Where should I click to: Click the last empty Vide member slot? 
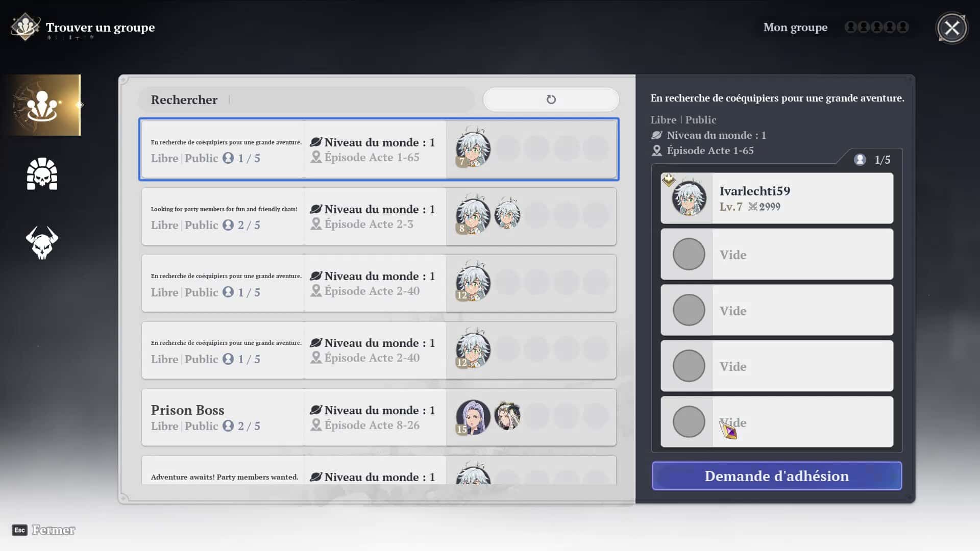[776, 422]
